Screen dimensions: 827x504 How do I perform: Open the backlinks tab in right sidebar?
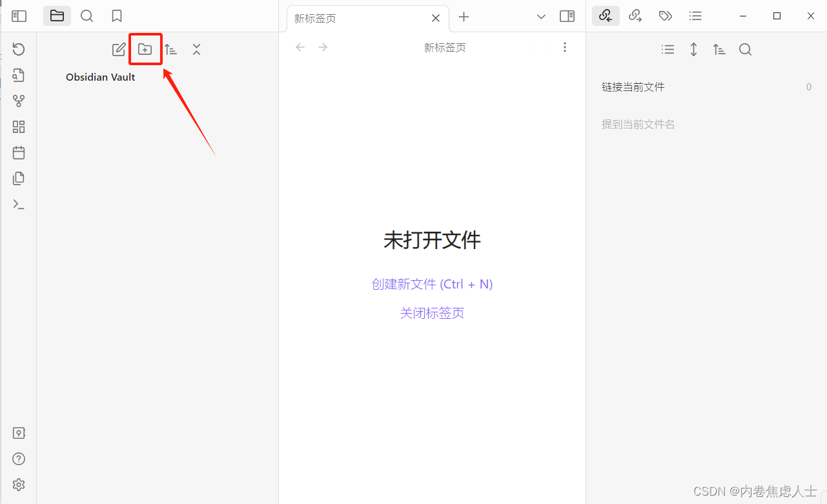point(606,16)
